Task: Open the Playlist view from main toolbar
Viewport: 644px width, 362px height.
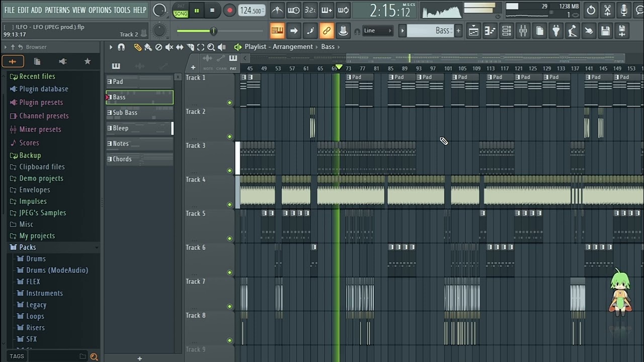Action: 473,31
